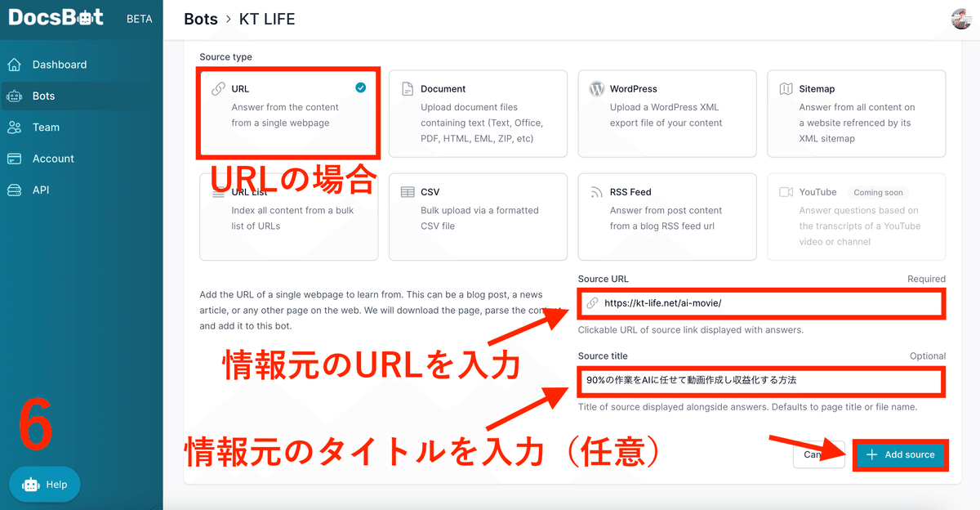Click the KT LIFE breadcrumb
Viewport: 980px width, 510px height.
(x=267, y=18)
